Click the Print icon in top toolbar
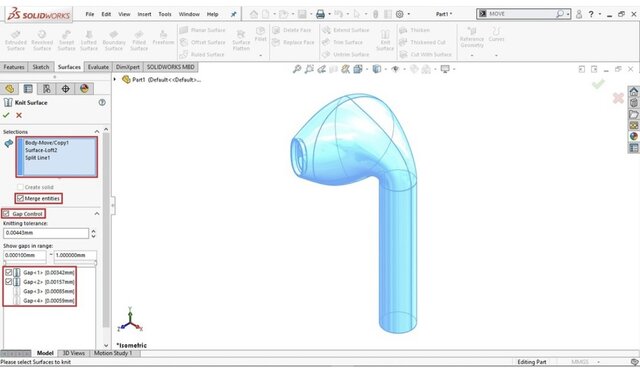Viewport: 640px width, 368px height. 320,14
